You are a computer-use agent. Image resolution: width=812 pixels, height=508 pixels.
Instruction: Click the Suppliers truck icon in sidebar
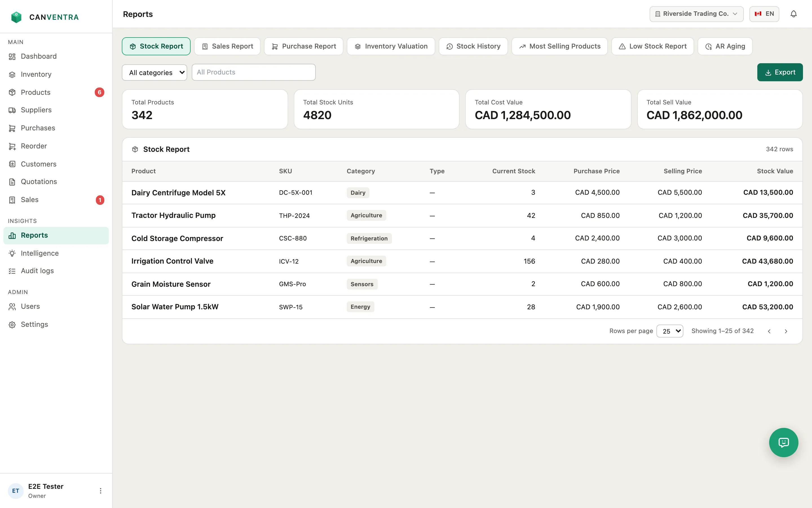[12, 110]
